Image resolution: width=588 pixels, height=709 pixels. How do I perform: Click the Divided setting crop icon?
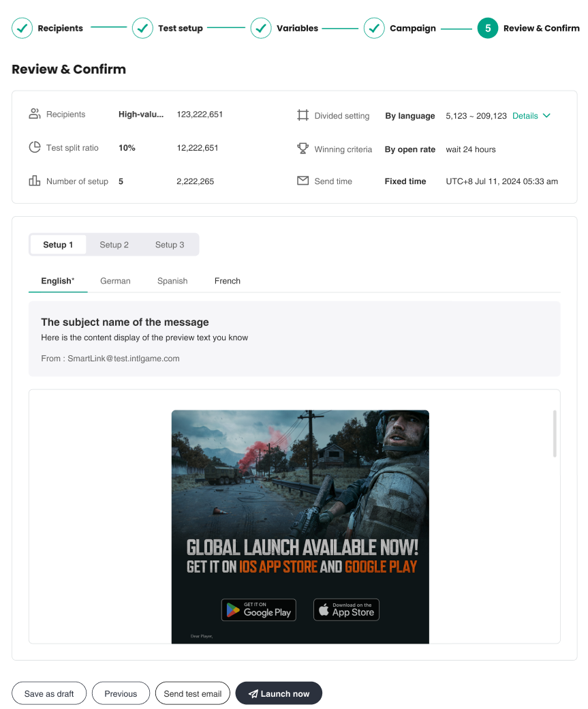[x=303, y=115]
